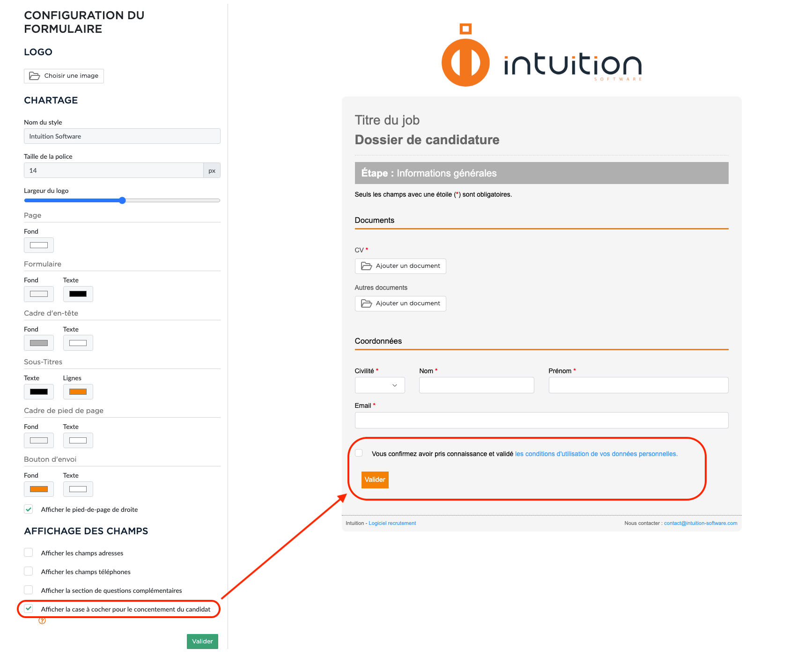812x664 pixels.
Task: Open Formulaire Texte black color swatch
Action: pyautogui.click(x=78, y=294)
